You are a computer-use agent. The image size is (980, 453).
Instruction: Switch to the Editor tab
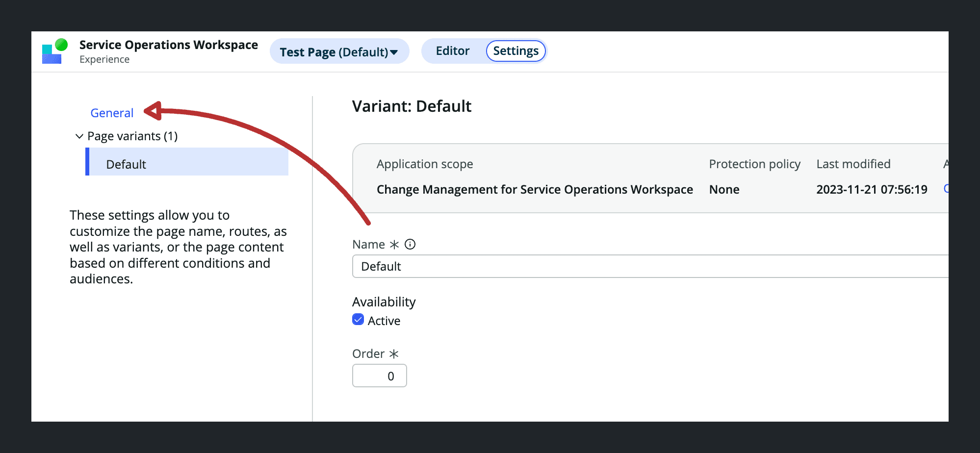pos(452,51)
